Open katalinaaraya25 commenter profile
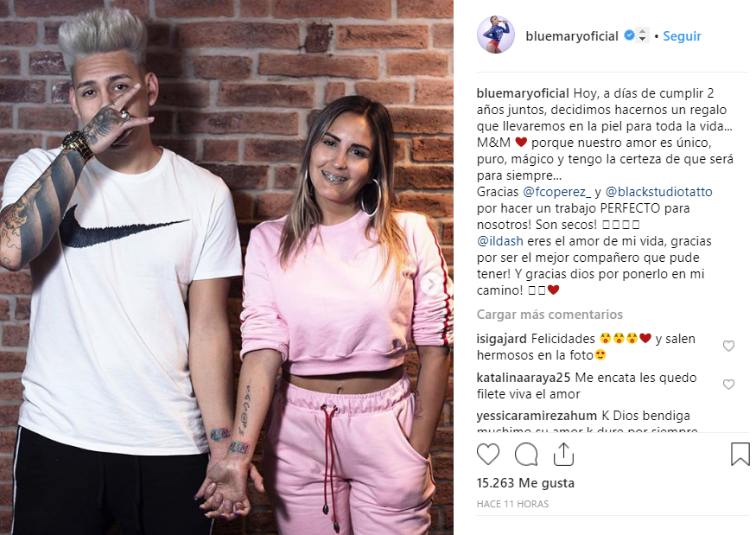756x535 pixels. point(524,378)
